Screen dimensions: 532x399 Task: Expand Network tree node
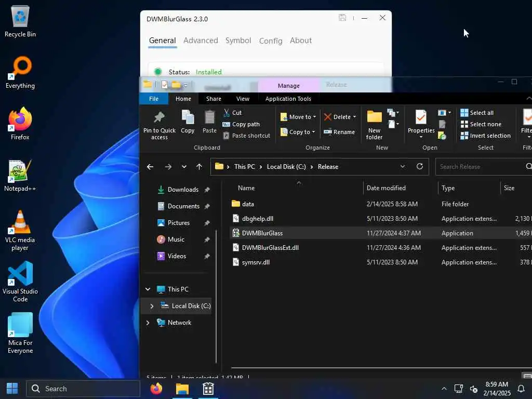pyautogui.click(x=148, y=323)
